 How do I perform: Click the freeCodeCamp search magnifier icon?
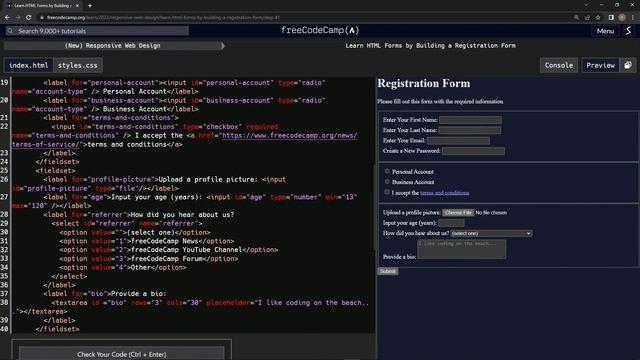(x=10, y=31)
